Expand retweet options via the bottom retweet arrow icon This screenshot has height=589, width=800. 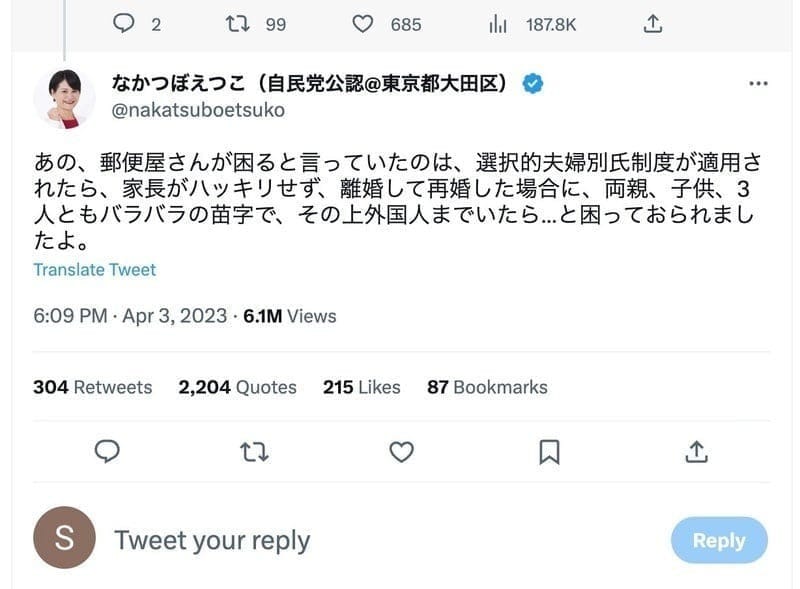pyautogui.click(x=255, y=453)
